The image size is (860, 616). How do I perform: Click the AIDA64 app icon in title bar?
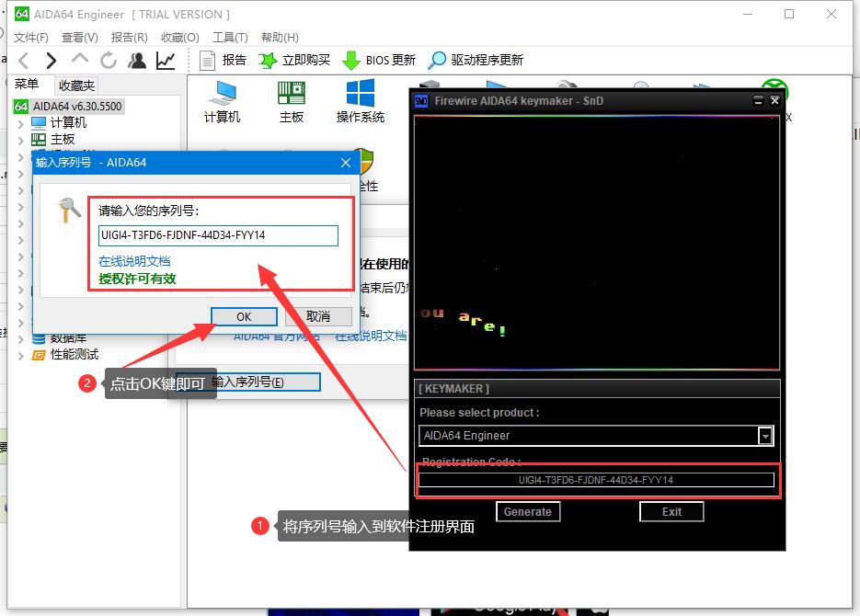pyautogui.click(x=22, y=14)
